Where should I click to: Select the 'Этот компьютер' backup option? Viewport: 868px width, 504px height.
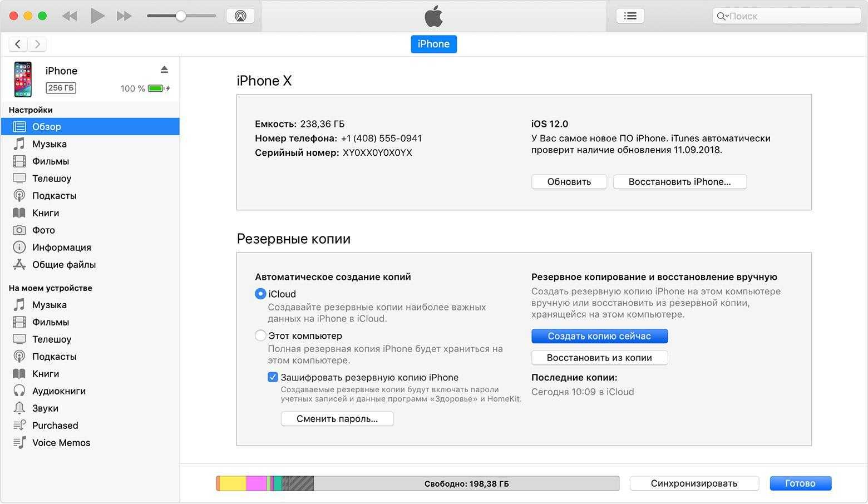(260, 335)
